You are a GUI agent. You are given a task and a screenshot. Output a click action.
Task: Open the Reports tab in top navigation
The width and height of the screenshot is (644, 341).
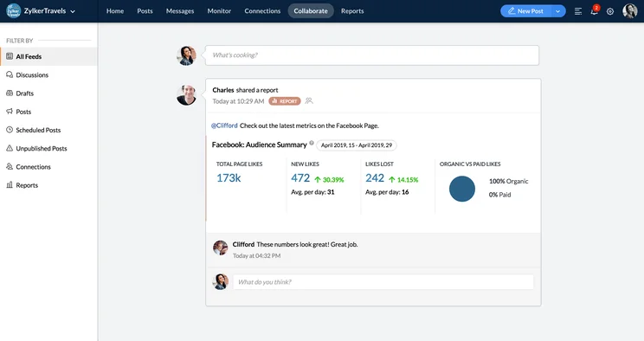pyautogui.click(x=352, y=11)
